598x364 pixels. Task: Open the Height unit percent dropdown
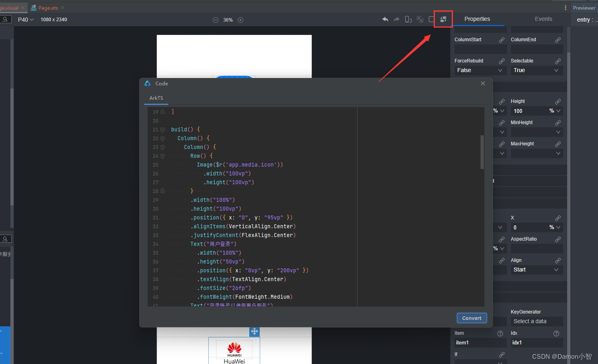pyautogui.click(x=555, y=111)
